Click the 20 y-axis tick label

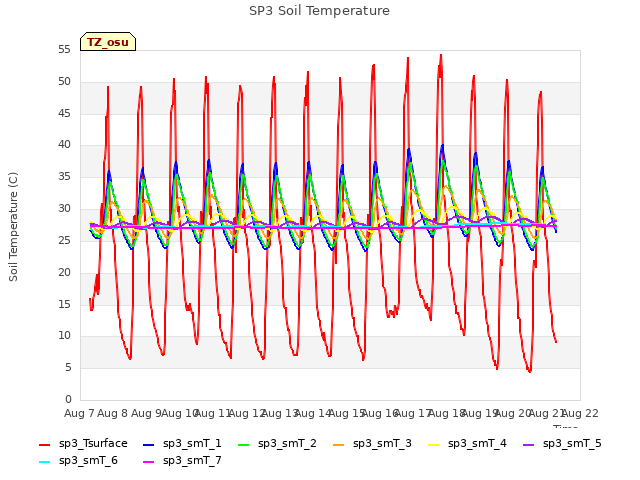64,272
